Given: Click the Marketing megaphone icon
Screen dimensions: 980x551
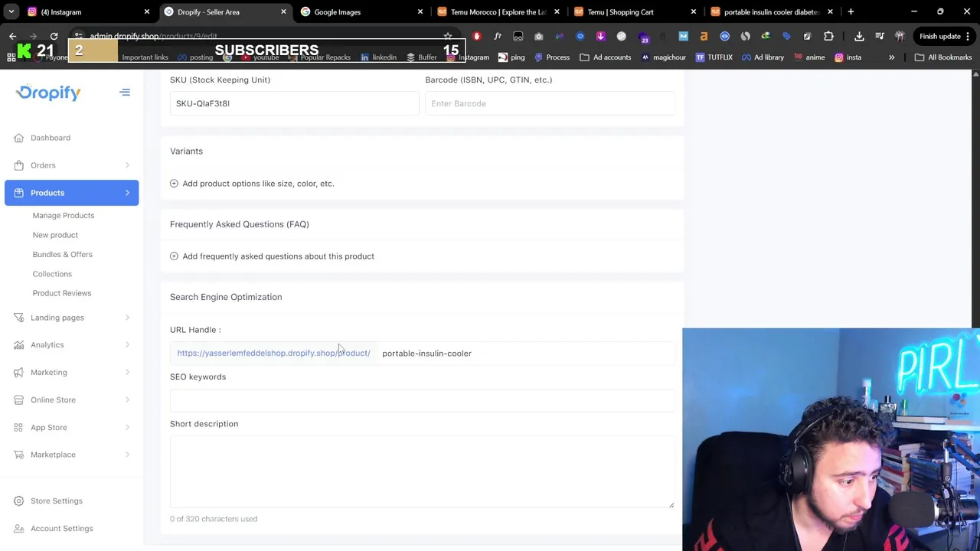Looking at the screenshot, I should pyautogui.click(x=18, y=373).
